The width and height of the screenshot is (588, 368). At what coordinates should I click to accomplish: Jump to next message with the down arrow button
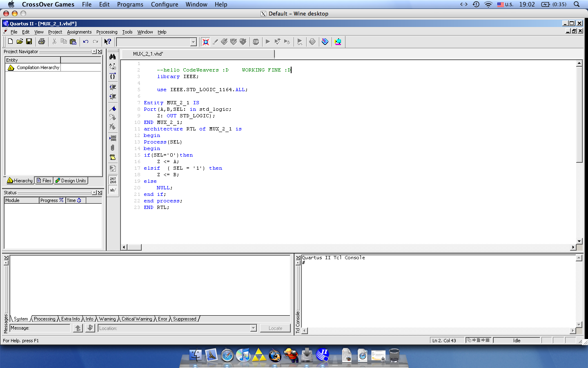(90, 328)
